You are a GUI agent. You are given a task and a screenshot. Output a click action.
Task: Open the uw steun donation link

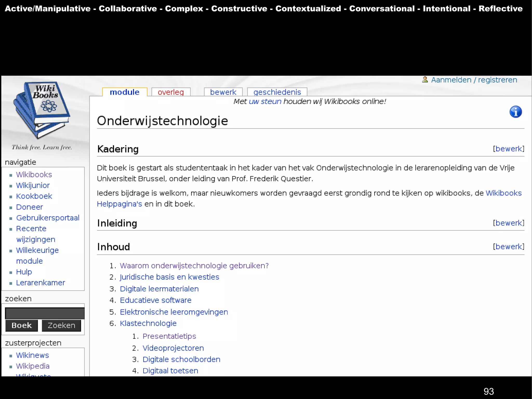pos(265,101)
